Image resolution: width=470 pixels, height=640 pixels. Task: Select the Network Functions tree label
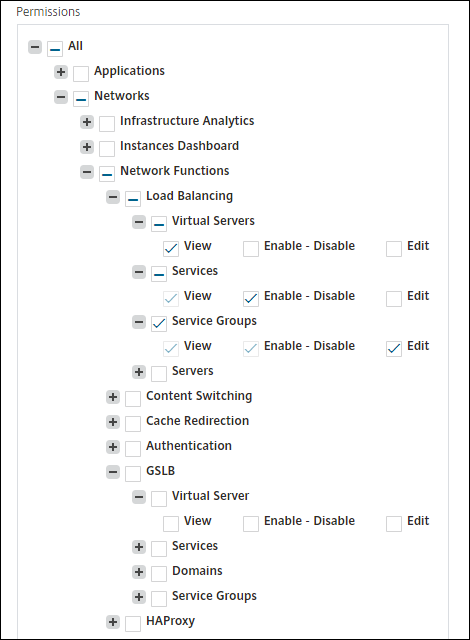pos(175,171)
